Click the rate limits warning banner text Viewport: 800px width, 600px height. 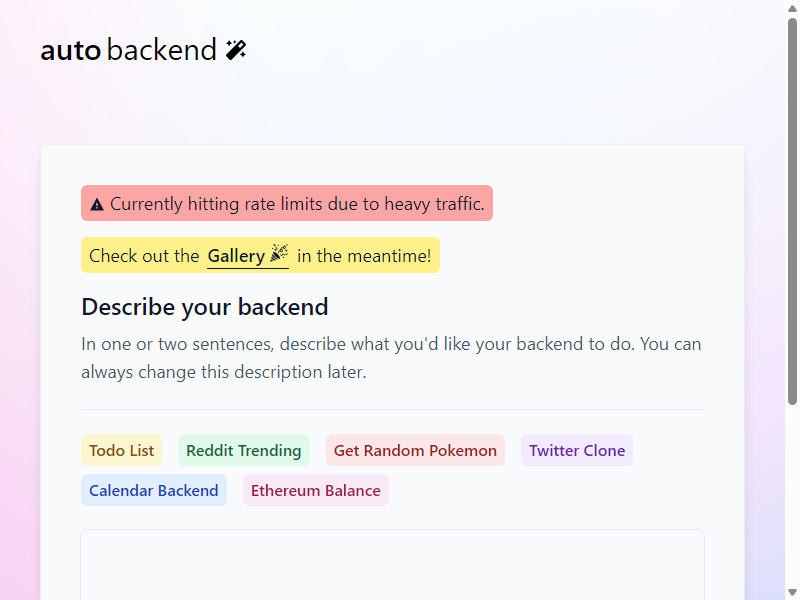click(x=297, y=204)
